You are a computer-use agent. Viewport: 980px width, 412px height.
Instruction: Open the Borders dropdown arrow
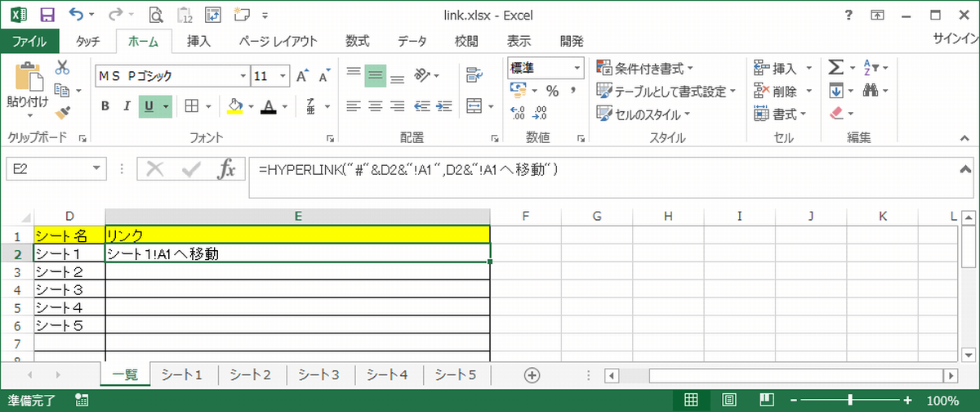207,106
